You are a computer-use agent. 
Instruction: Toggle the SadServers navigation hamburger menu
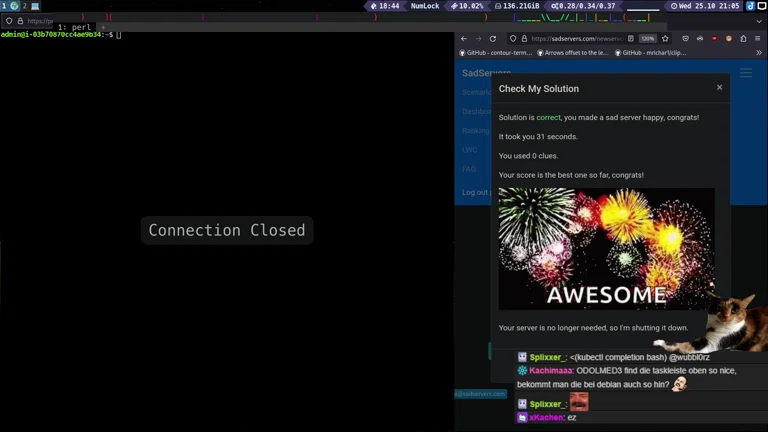click(x=746, y=73)
